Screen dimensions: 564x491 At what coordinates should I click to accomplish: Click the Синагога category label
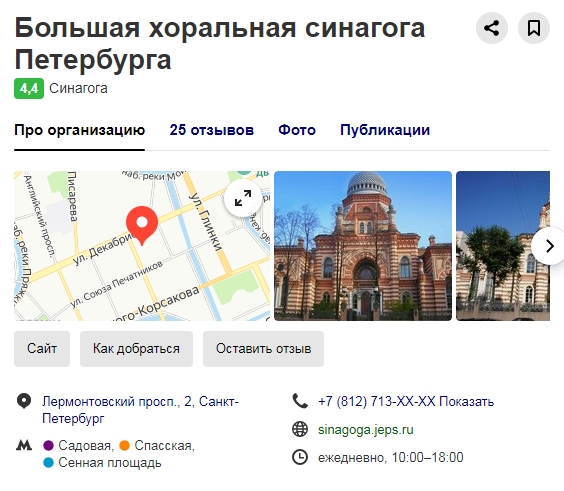78,88
